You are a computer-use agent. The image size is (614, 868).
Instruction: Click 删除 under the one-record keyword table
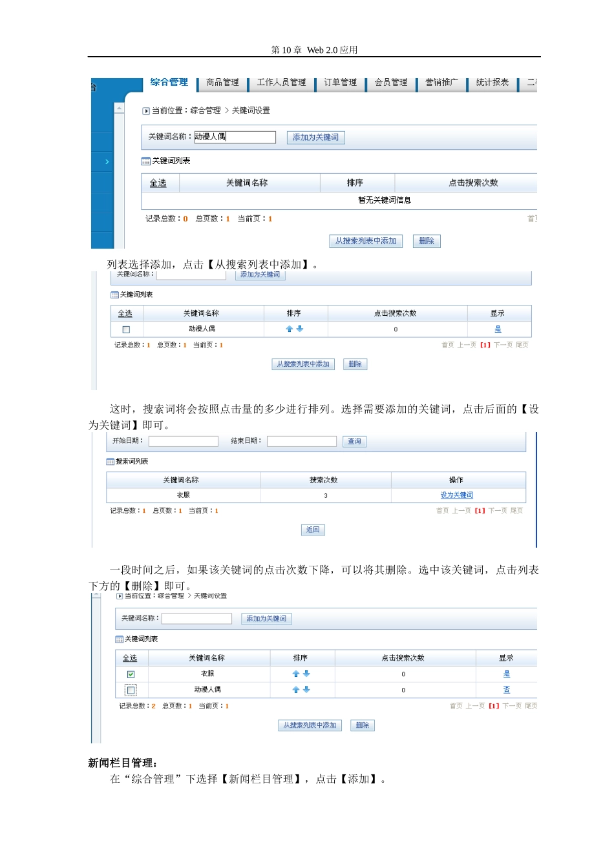click(x=355, y=364)
